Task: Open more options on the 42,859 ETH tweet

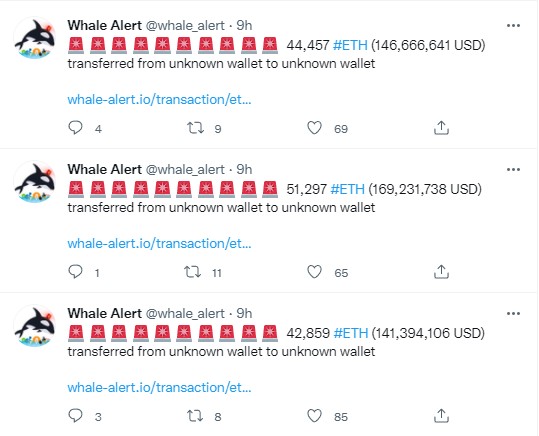Action: pos(513,314)
